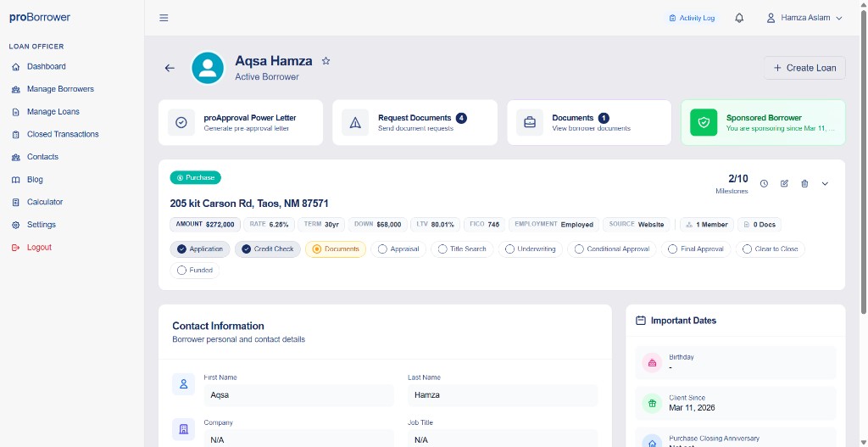Open the notifications bell
The height and width of the screenshot is (447, 868).
739,18
